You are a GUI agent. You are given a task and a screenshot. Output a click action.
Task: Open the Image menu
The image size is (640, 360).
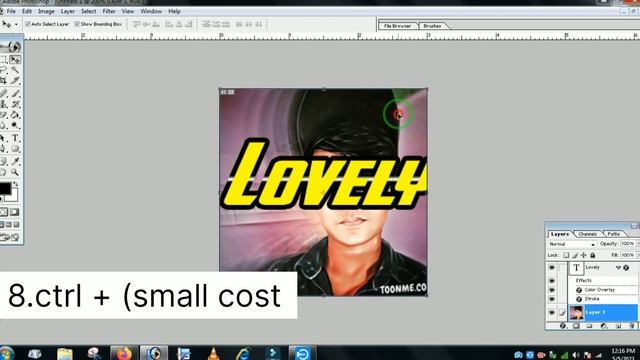[x=46, y=11]
